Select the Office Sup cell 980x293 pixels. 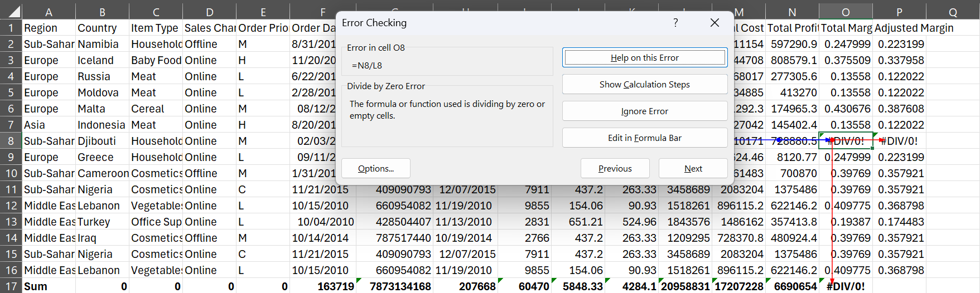[156, 222]
